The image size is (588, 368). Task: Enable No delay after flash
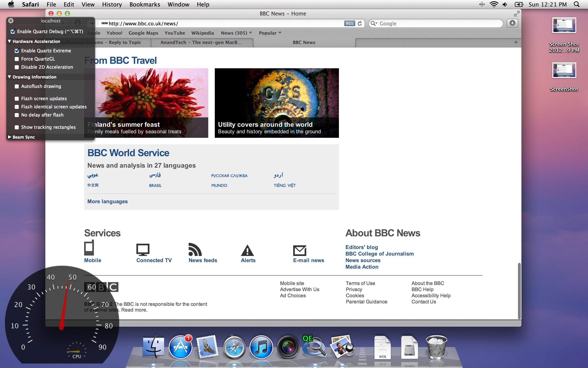[x=17, y=115]
